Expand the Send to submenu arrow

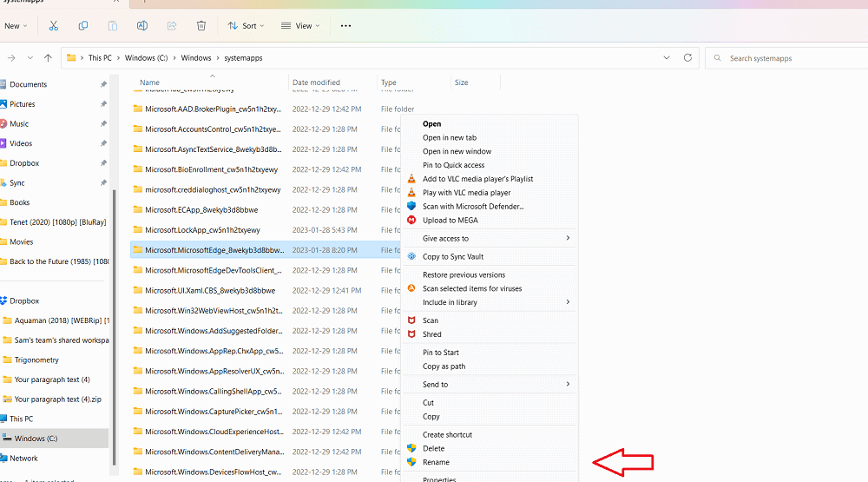pos(568,384)
